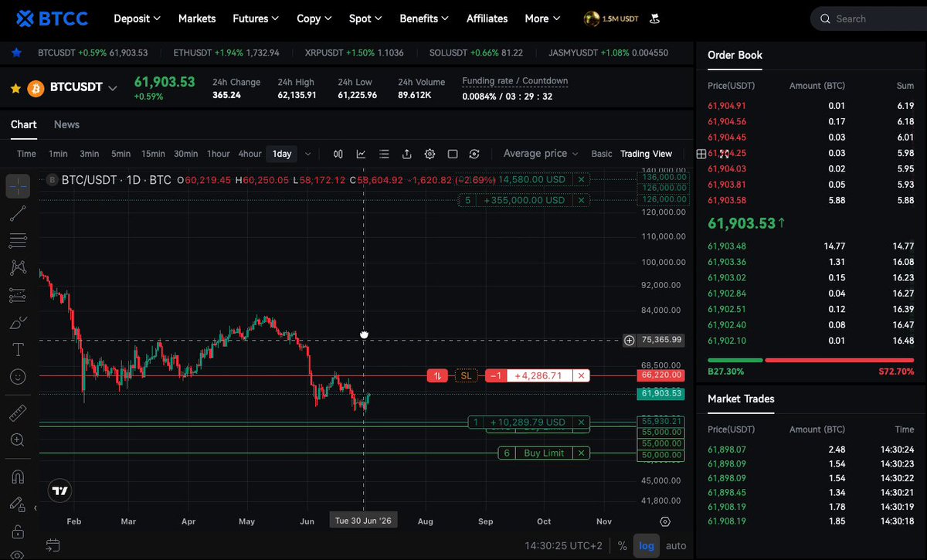Toggle percent scale on price axis
This screenshot has width=927, height=560.
pyautogui.click(x=622, y=545)
